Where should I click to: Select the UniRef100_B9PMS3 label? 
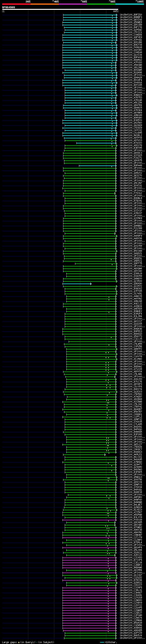pos(131,331)
